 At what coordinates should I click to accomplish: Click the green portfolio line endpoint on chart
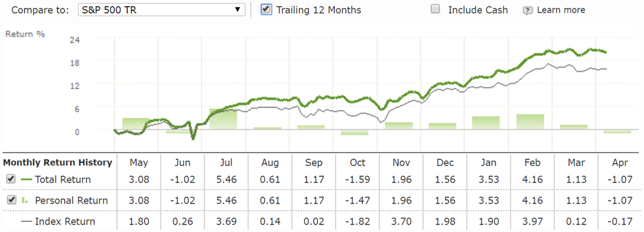[606, 52]
